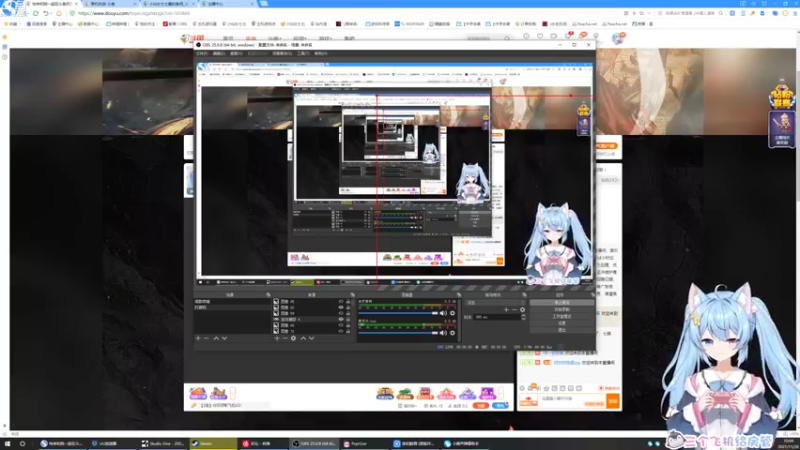
Task: Pop out the Audio Mixer dock panel
Action: [x=459, y=295]
